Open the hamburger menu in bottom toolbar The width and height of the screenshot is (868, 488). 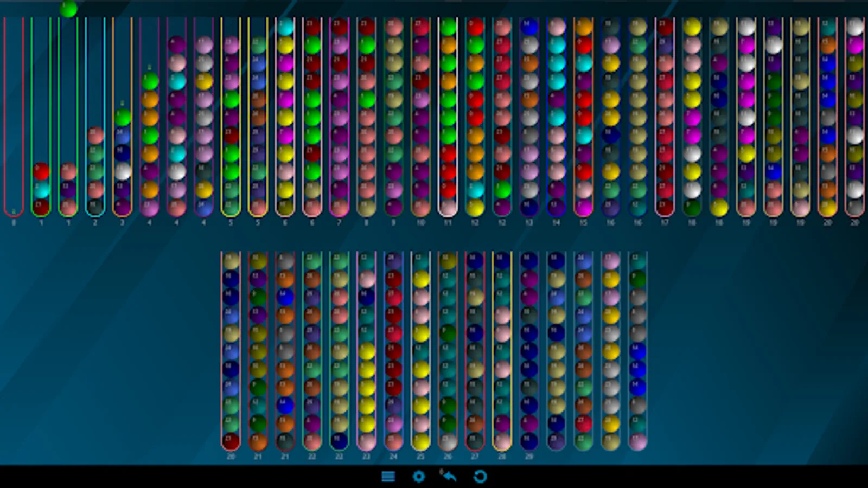click(388, 477)
